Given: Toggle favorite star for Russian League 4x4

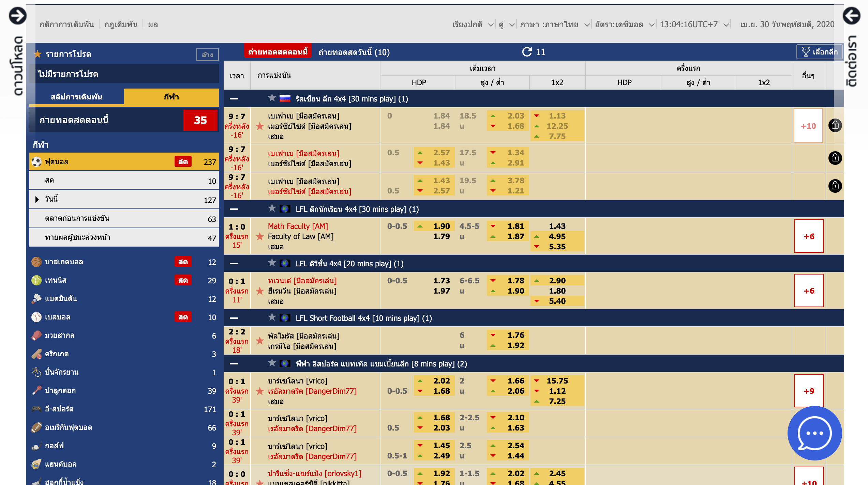Looking at the screenshot, I should tap(272, 98).
